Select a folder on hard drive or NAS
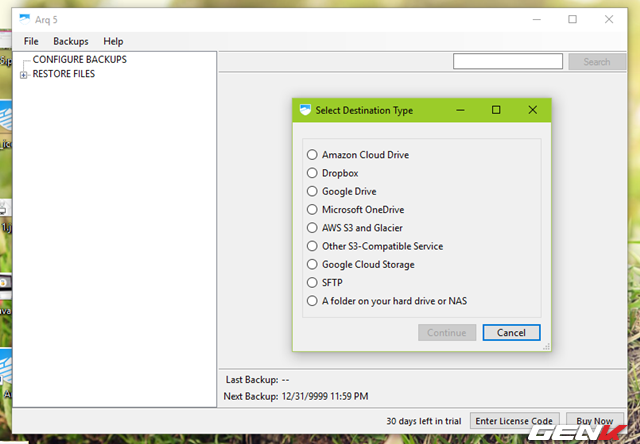This screenshot has width=640, height=444. click(313, 301)
